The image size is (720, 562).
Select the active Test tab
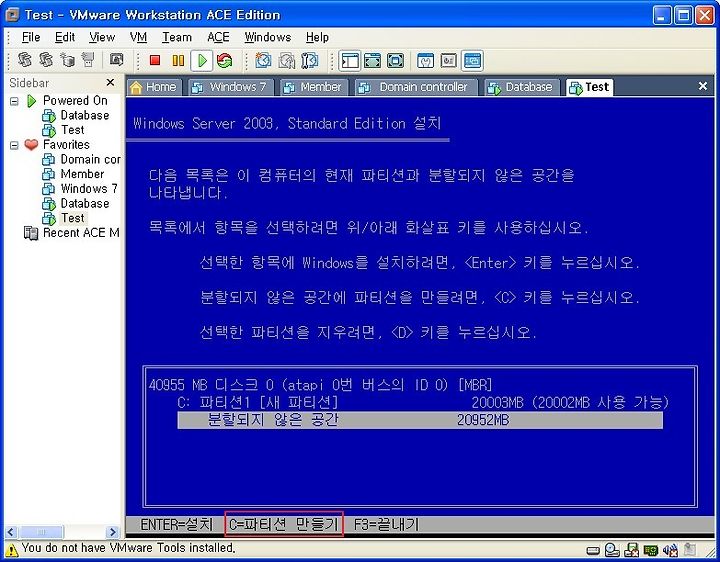590,87
